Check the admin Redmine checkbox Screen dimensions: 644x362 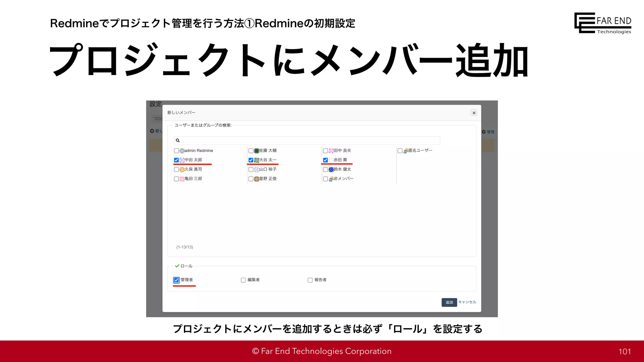coord(176,151)
